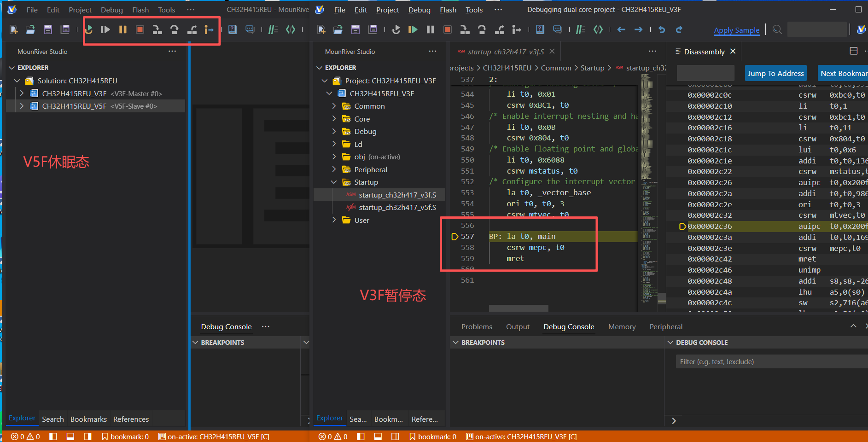Toggle instruction stepping mode in left window
The height and width of the screenshot is (442, 868).
pos(209,29)
